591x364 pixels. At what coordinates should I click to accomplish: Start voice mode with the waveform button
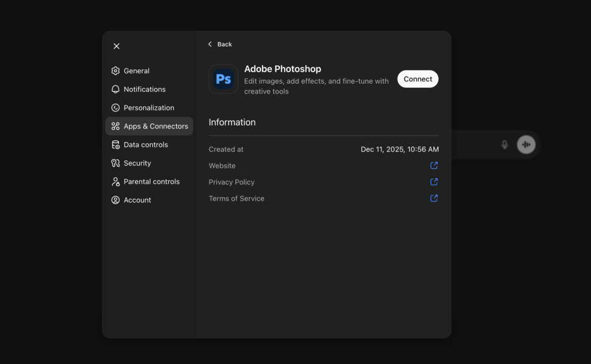click(x=526, y=145)
